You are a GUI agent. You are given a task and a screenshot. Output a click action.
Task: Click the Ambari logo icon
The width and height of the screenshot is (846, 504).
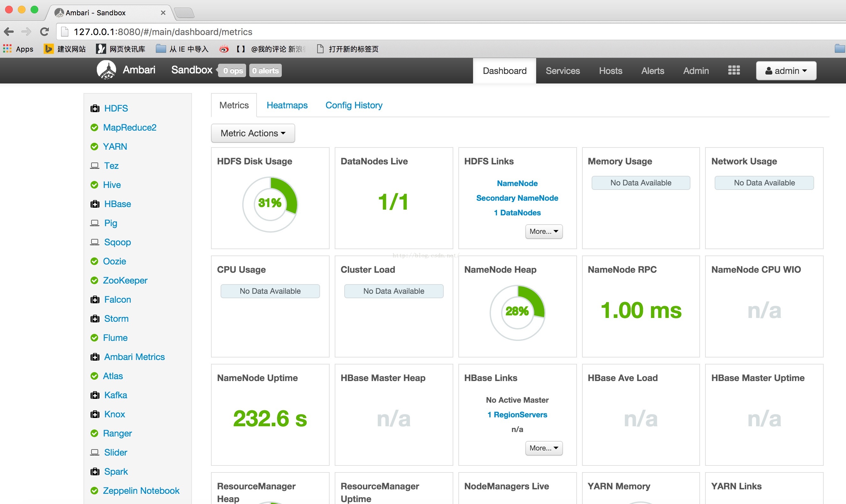106,70
